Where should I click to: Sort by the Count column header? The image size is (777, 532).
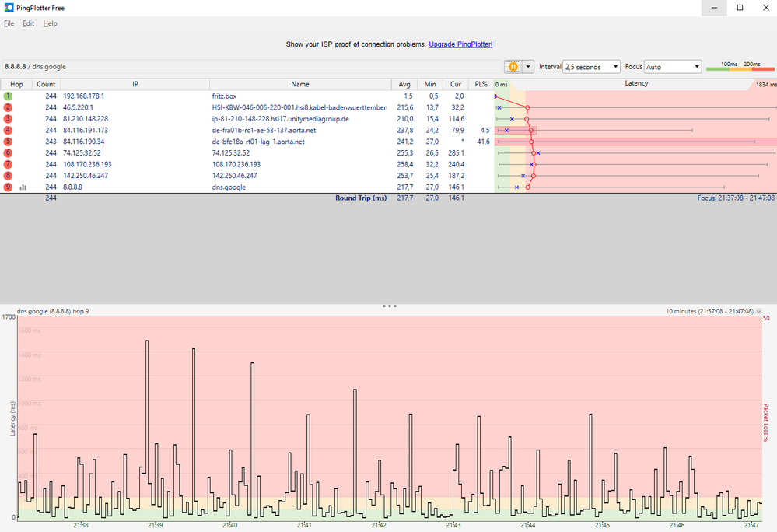tap(46, 84)
